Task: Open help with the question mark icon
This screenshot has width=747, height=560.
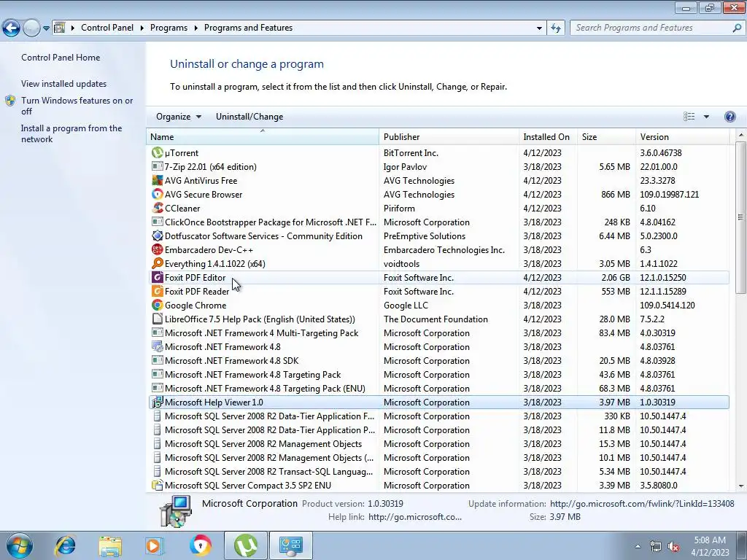Action: [729, 117]
